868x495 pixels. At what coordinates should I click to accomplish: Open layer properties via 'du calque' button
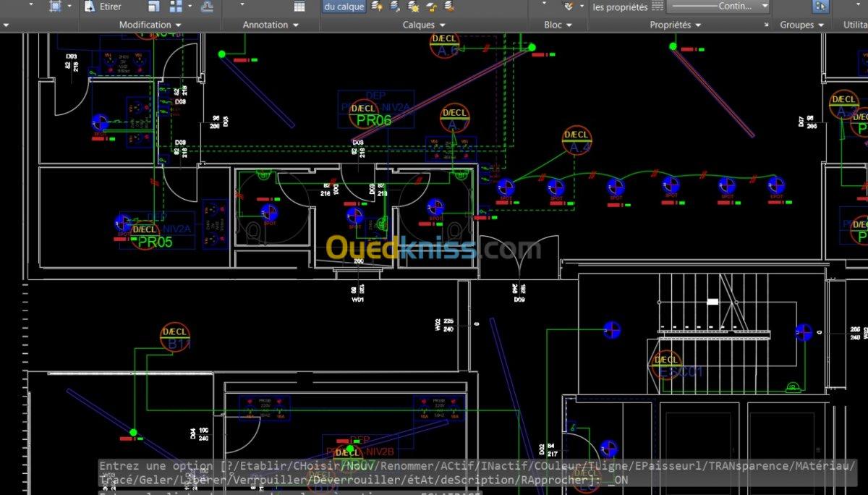point(344,7)
